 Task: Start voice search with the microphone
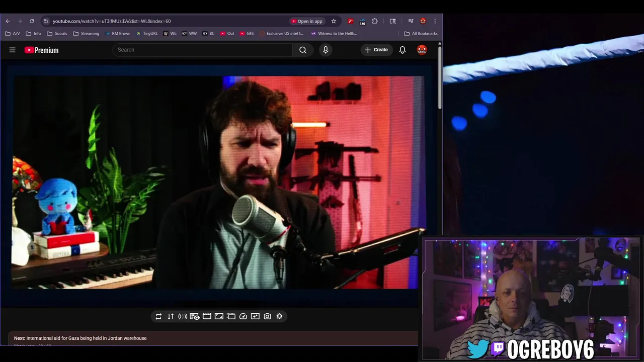pos(326,50)
